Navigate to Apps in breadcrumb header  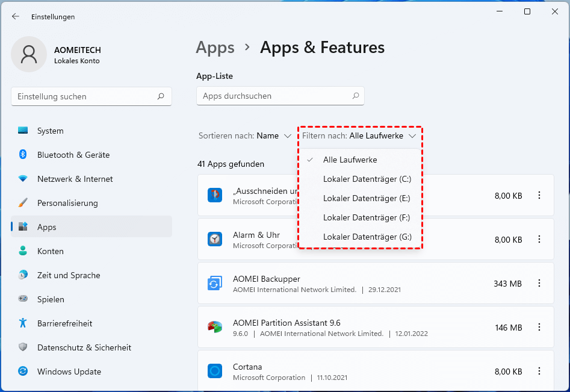pos(215,48)
